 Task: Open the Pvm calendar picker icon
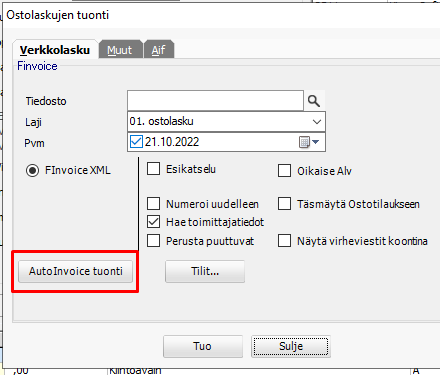309,142
